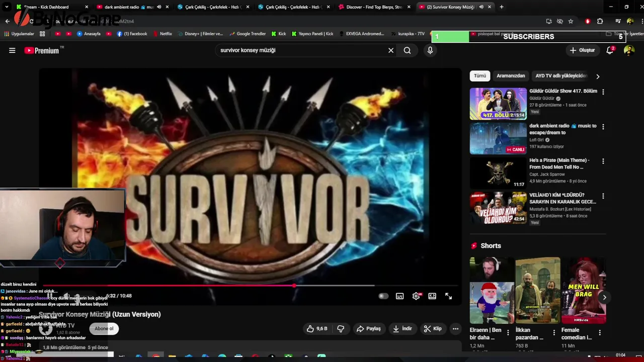Open options for VELİAHD'I KİM ÖLDÜRDÜ video
This screenshot has width=644, height=362.
pyautogui.click(x=603, y=196)
